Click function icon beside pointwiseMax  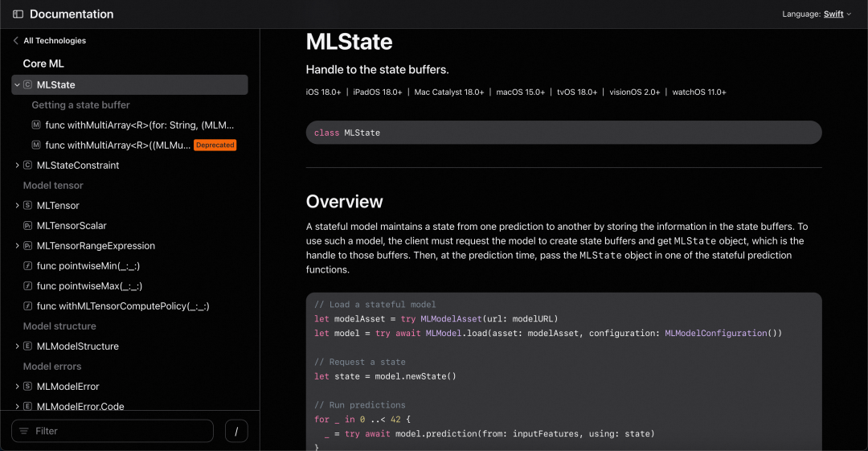(x=27, y=286)
